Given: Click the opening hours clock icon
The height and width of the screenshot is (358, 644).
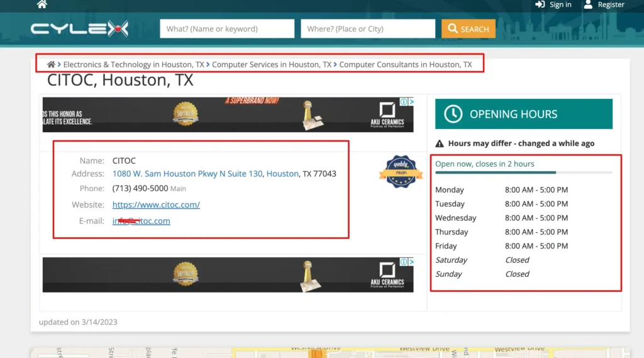Looking at the screenshot, I should [x=453, y=114].
